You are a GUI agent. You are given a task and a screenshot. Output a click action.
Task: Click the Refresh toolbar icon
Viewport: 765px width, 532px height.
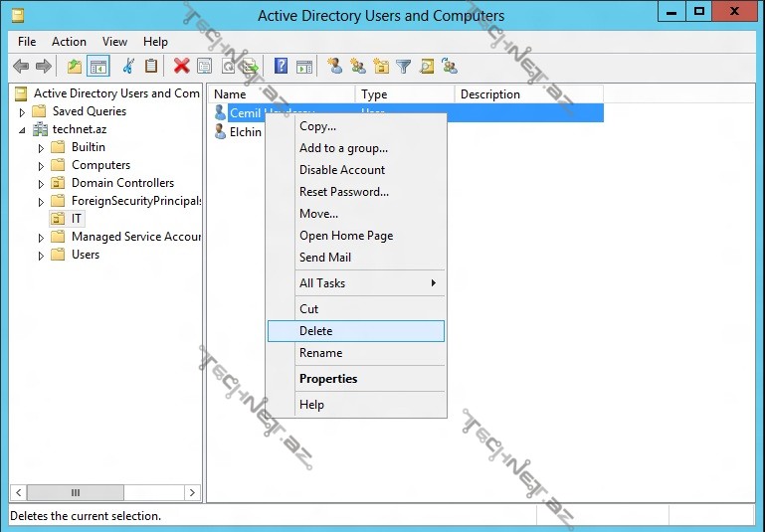pos(228,66)
